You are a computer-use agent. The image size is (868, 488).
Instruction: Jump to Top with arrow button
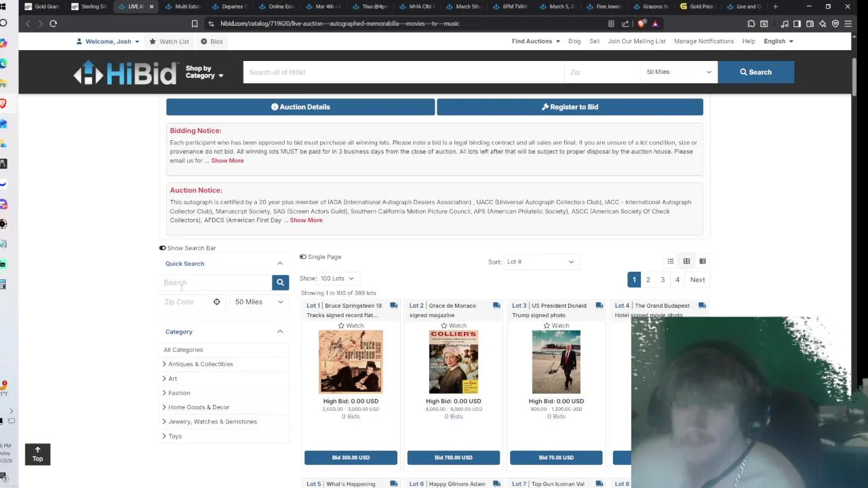[37, 454]
